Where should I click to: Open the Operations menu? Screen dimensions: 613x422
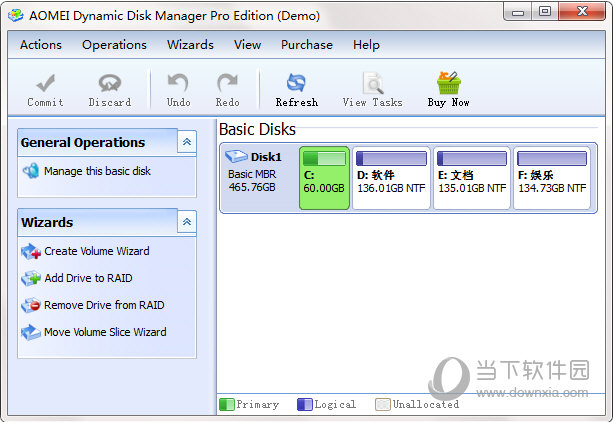tap(114, 45)
